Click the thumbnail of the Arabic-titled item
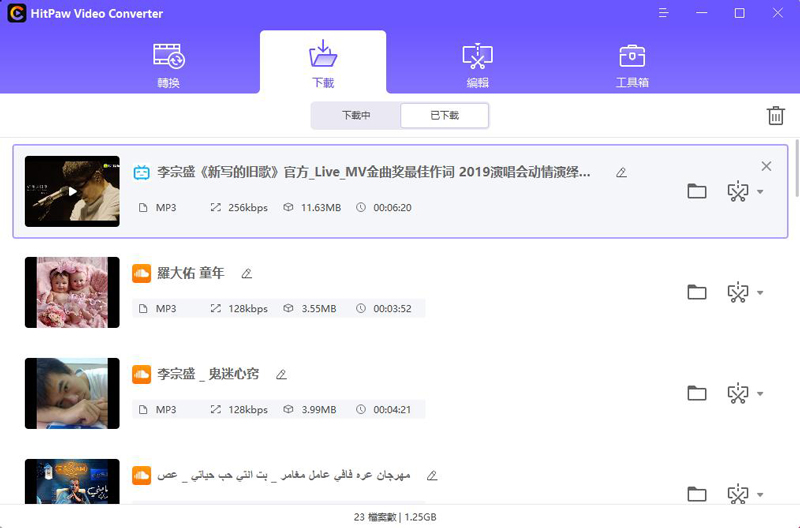800x528 pixels. [72, 482]
